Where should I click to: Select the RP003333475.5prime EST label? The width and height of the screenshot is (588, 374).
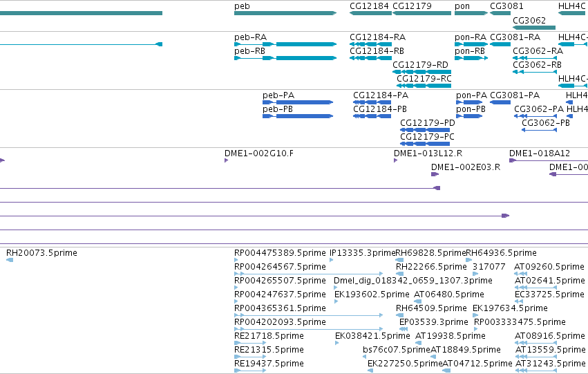tap(520, 322)
